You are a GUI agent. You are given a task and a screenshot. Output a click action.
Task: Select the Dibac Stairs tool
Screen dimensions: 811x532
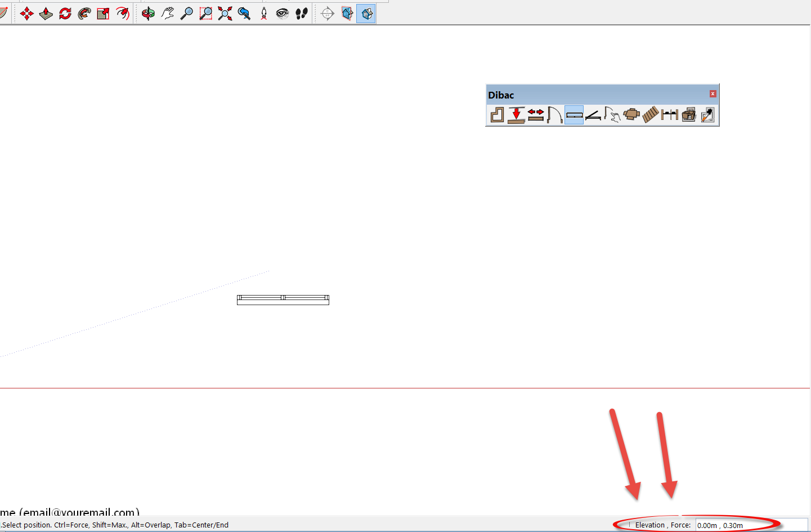click(651, 115)
